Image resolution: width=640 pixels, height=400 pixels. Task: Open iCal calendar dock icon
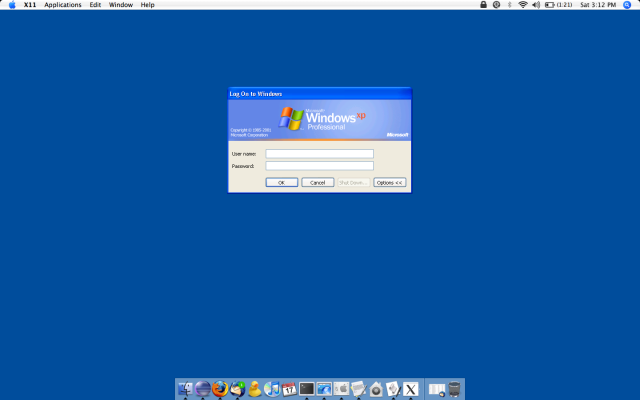pyautogui.click(x=289, y=389)
